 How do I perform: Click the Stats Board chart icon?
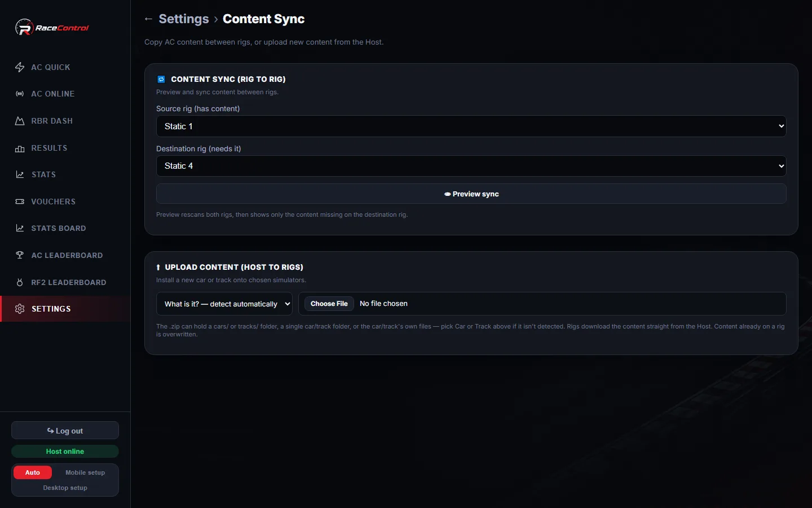pos(20,228)
